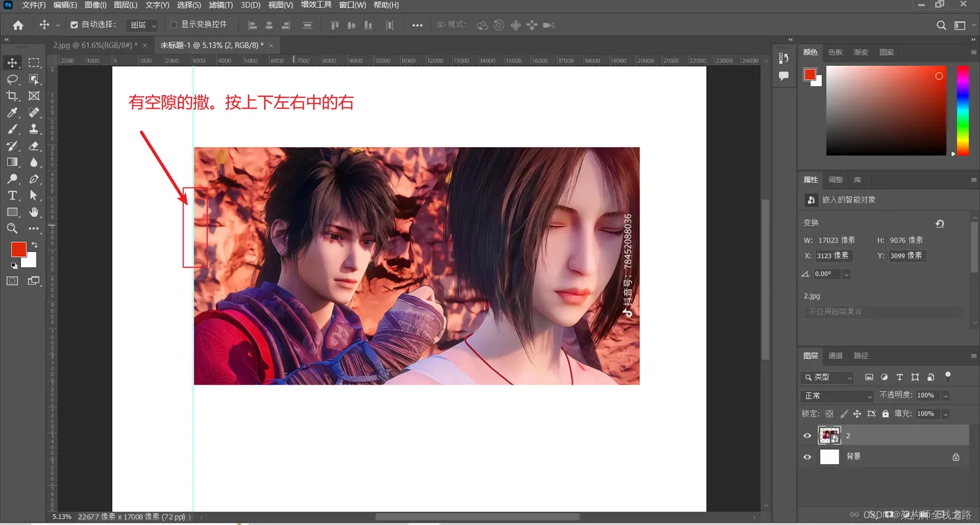The image size is (980, 525).
Task: Switch to the 调整 tab
Action: 836,180
